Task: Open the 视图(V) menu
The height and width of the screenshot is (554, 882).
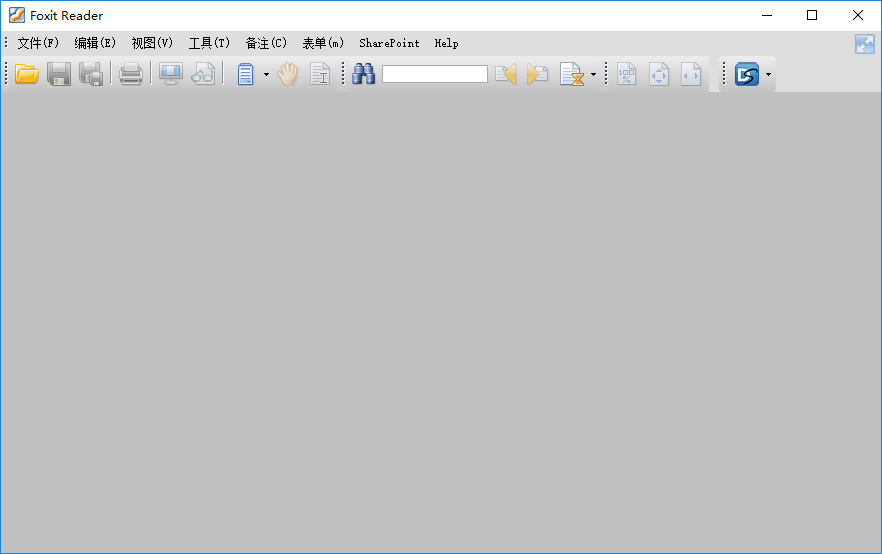Action: pos(152,43)
